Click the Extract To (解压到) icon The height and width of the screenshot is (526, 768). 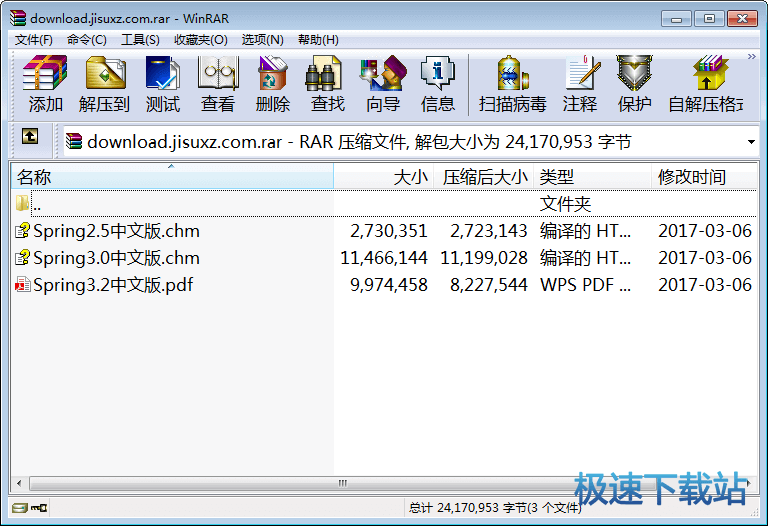pyautogui.click(x=105, y=73)
